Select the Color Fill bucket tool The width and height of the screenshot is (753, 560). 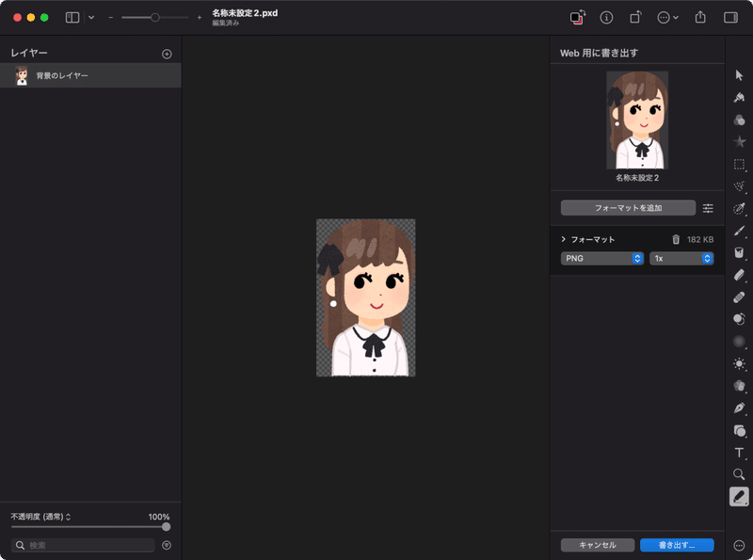(739, 252)
